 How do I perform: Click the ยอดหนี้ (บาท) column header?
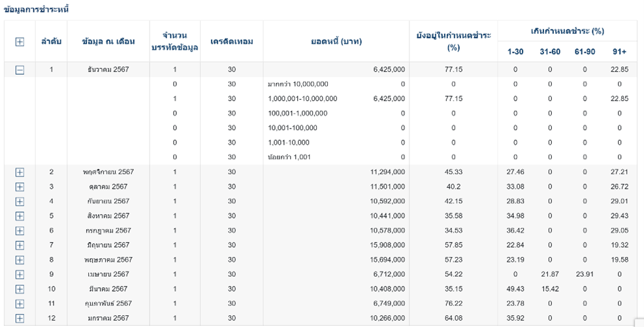pyautogui.click(x=336, y=42)
